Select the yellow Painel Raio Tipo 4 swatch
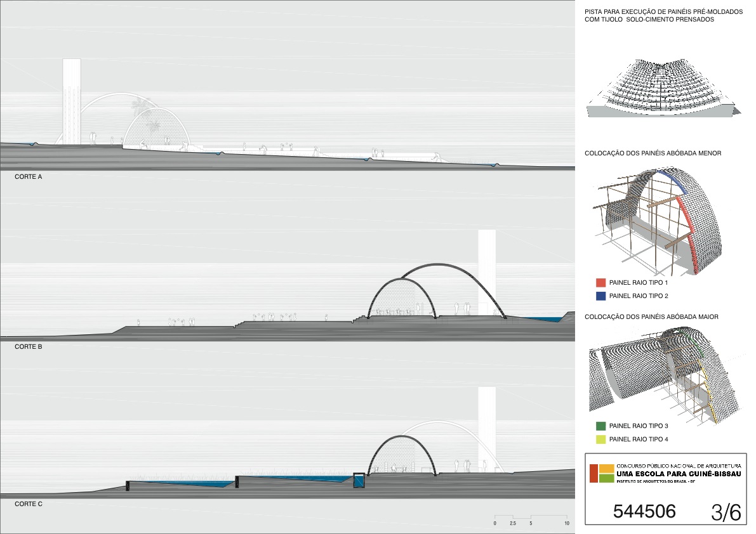Image resolution: width=756 pixels, height=534 pixels. (x=601, y=439)
